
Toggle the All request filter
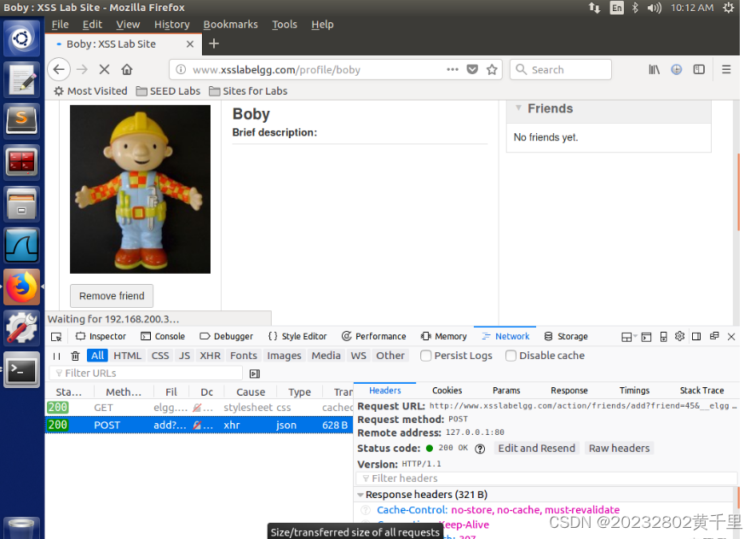click(x=97, y=356)
